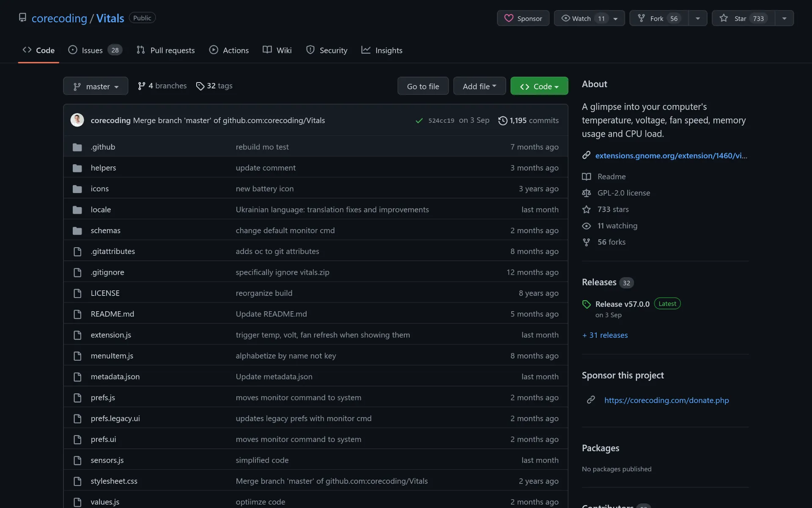
Task: Click the prefs.legacy.ui file icon
Action: 77,419
